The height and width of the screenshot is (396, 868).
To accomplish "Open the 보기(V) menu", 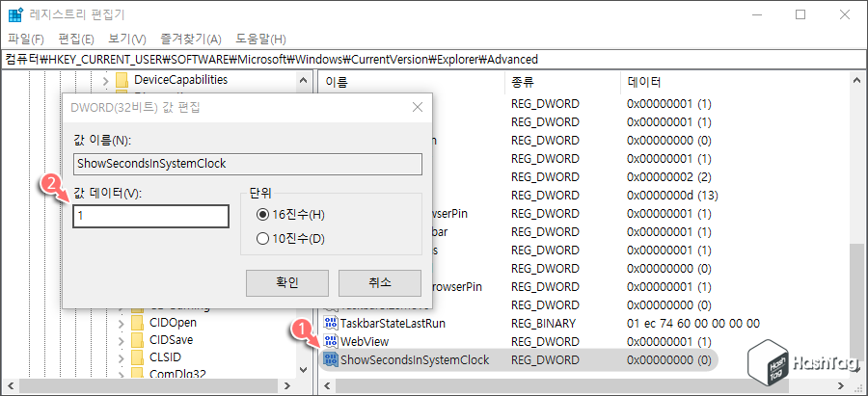I will click(126, 39).
